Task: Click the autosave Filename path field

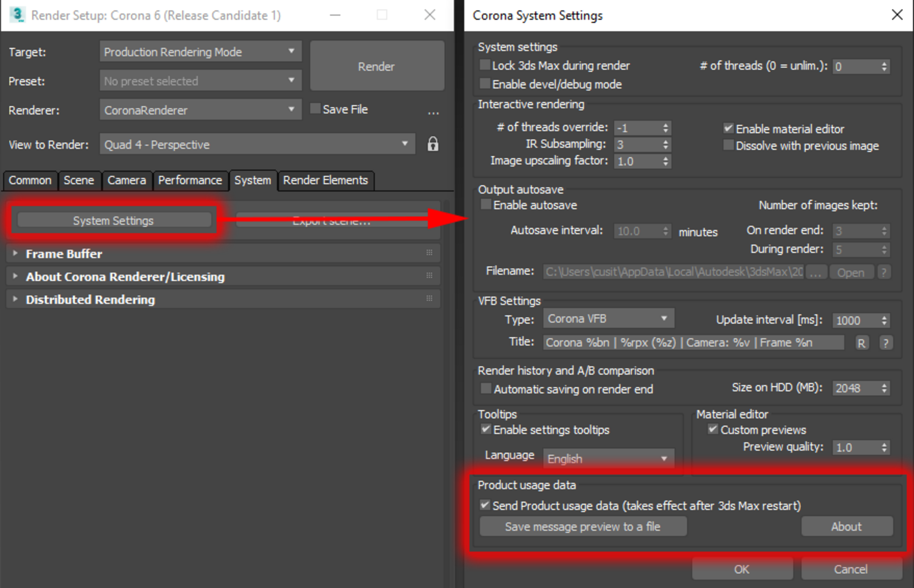Action: [x=674, y=272]
